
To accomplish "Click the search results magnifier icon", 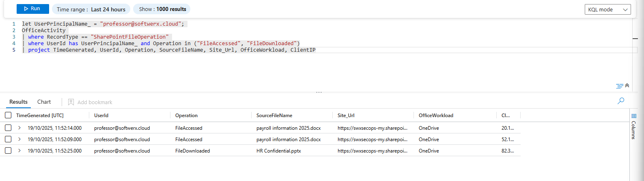I will [x=620, y=101].
